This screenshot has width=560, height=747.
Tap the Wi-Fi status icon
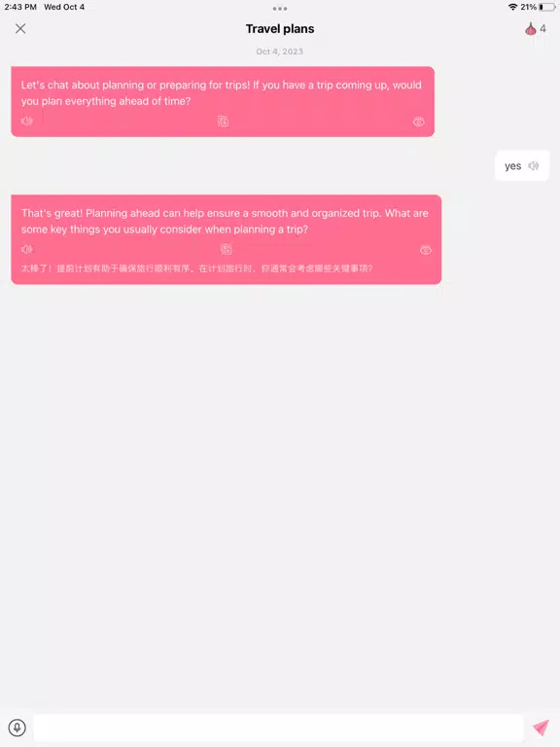click(x=513, y=7)
